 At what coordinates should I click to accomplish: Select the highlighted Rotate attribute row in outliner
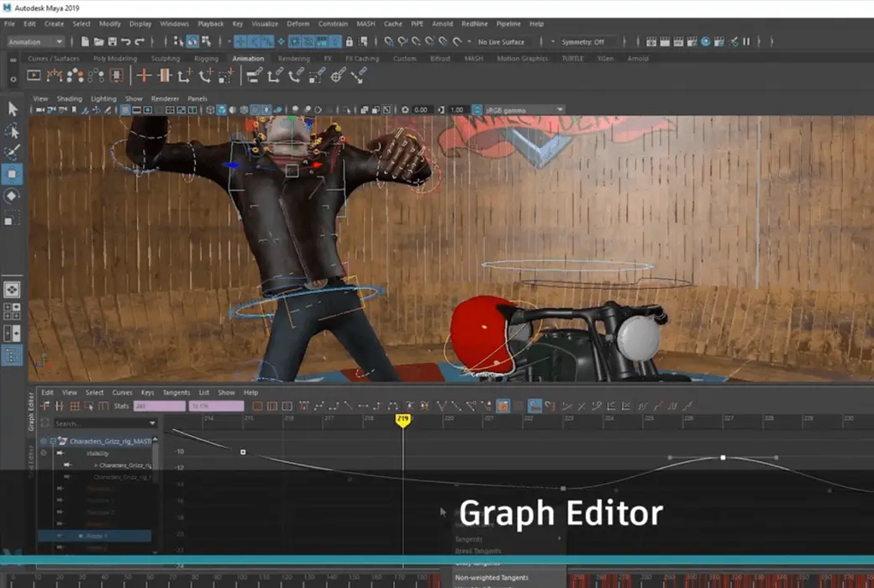[x=94, y=536]
